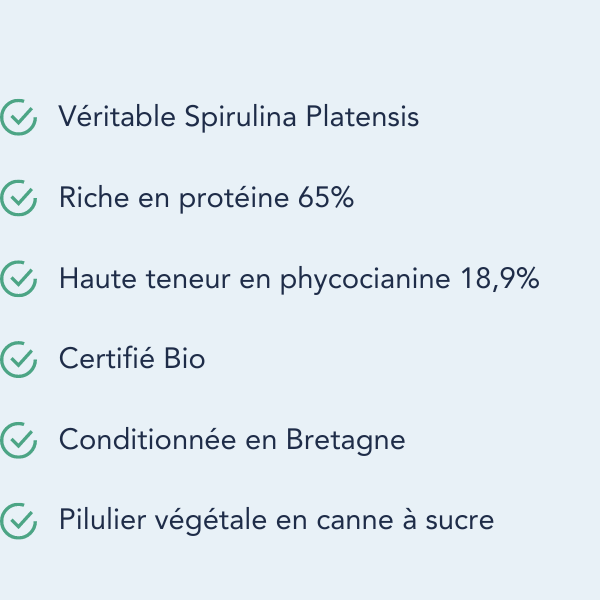Image resolution: width=600 pixels, height=600 pixels.
Task: Click the "Conditionnée en Bretagne" text
Action: pos(232,439)
